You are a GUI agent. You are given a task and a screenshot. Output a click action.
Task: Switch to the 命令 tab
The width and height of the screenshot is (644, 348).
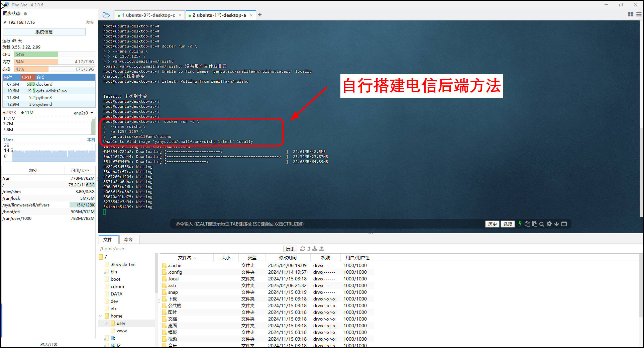click(x=128, y=240)
